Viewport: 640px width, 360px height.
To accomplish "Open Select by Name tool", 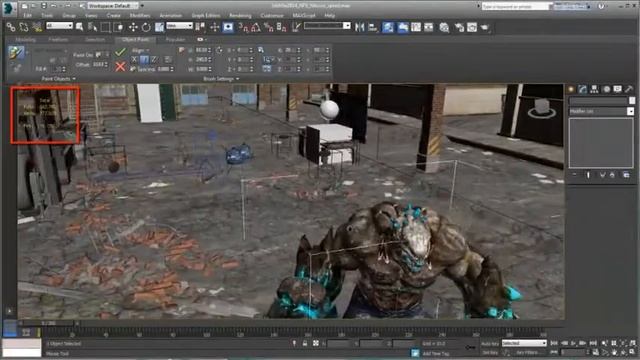I will point(93,27).
